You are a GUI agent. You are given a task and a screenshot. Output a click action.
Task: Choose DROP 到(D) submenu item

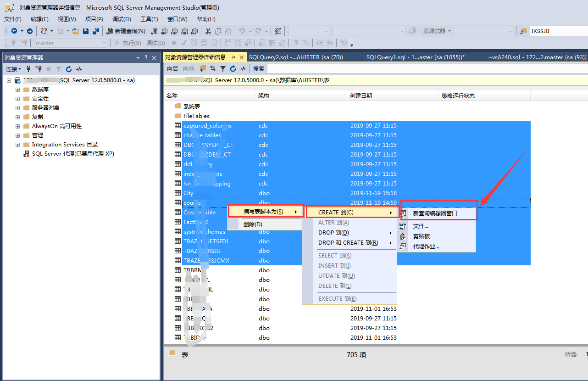[349, 233]
